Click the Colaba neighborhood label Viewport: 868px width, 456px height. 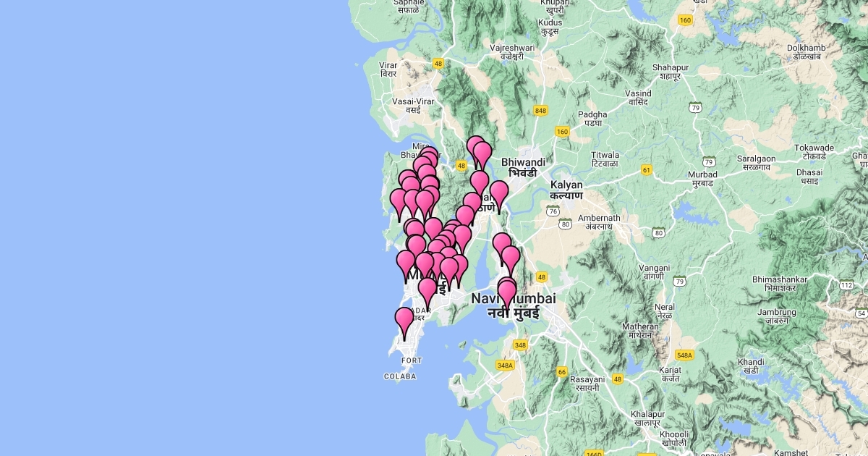(x=400, y=376)
